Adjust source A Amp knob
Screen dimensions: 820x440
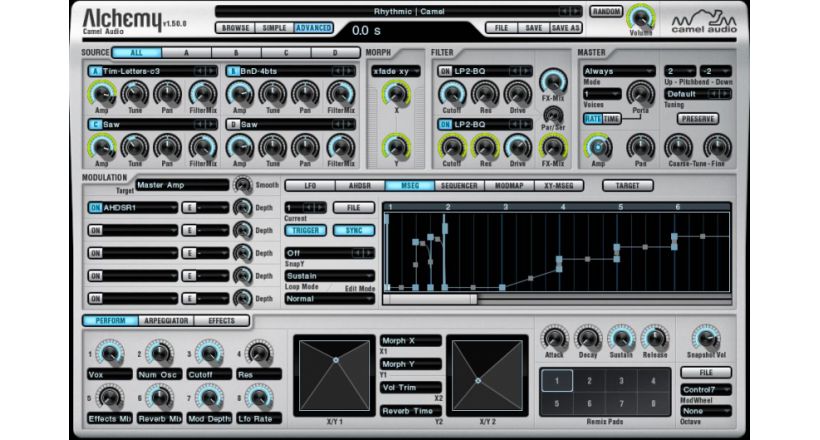[102, 94]
